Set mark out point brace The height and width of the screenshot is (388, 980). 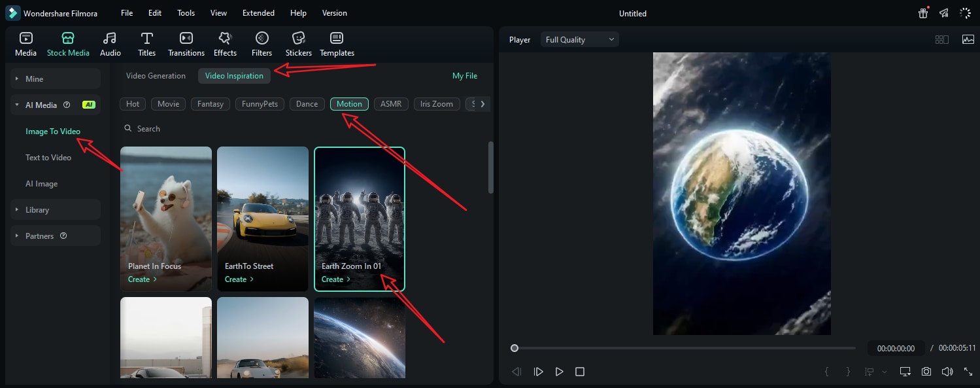pos(848,372)
